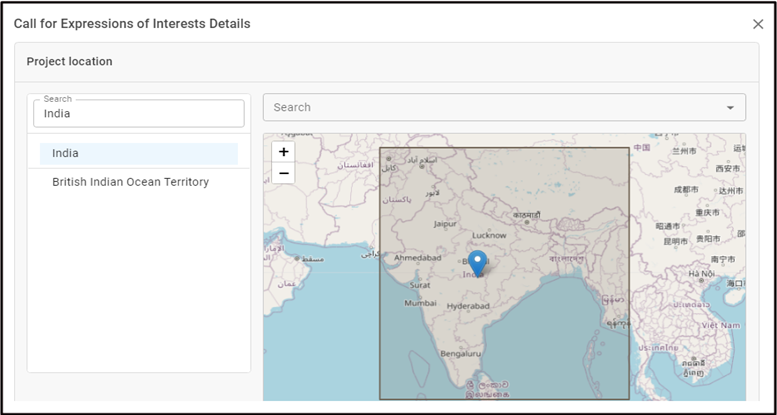777x415 pixels.
Task: Click Surat label on the map
Action: 420,284
